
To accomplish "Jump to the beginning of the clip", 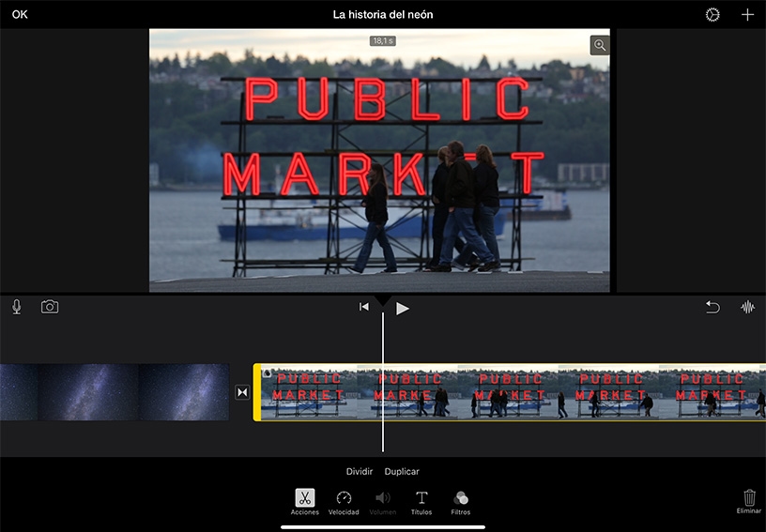I will click(x=364, y=307).
